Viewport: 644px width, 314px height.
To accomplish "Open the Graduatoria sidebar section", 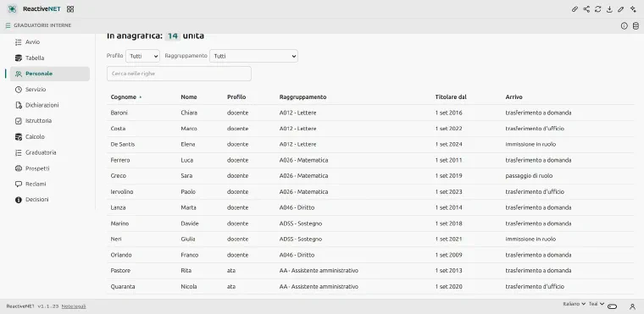I will point(50,152).
